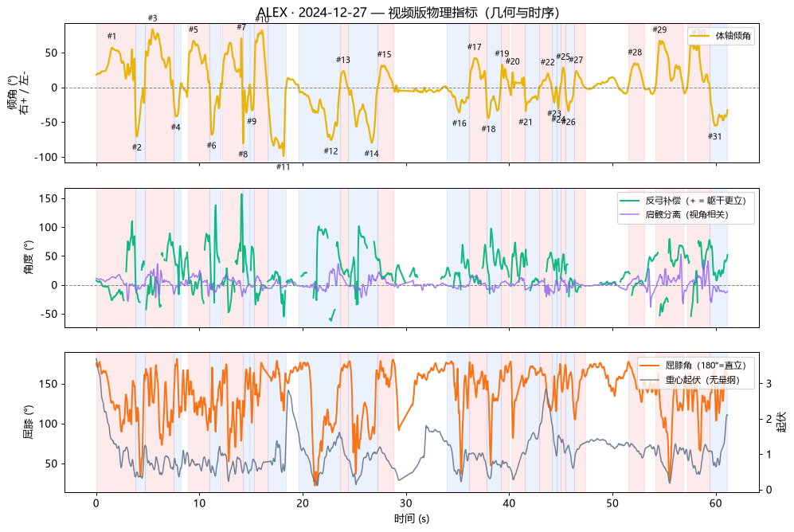Click the 3 tick on the 起伏 axis

(x=769, y=384)
